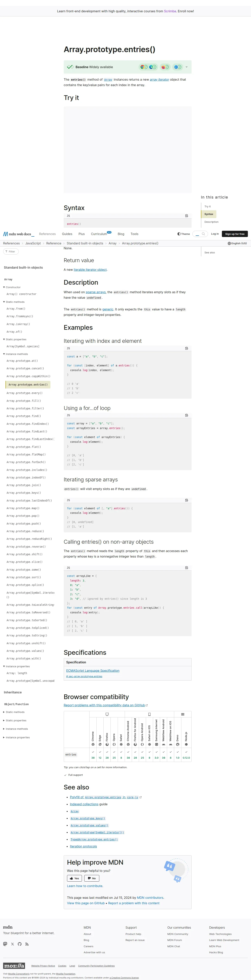The width and height of the screenshot is (251, 980).
Task: Open the Blog header link
Action: [121, 234]
